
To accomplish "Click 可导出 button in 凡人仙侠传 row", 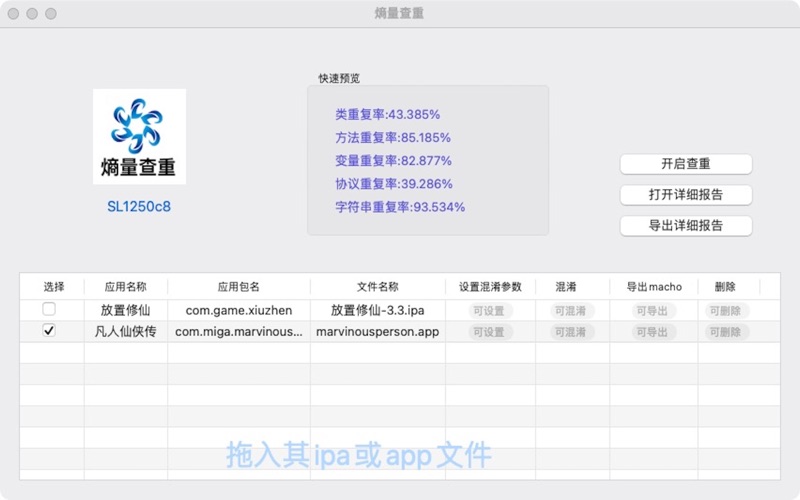I will coord(652,332).
